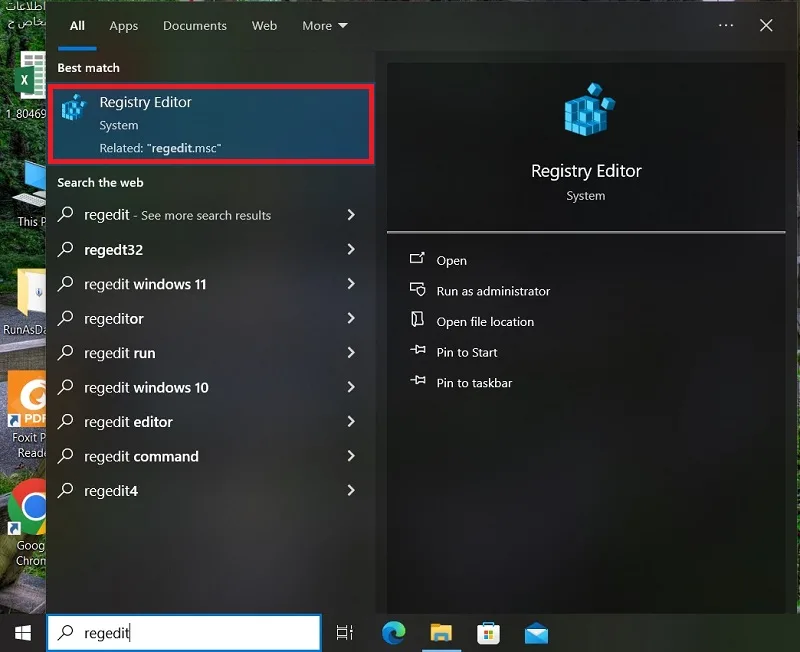
Task: Click the Task View icon
Action: (x=344, y=633)
